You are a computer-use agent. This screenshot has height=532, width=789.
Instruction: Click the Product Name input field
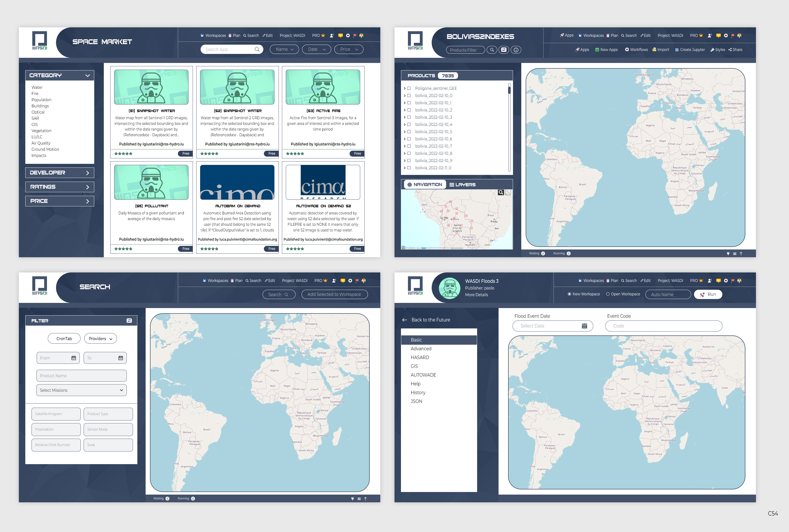pyautogui.click(x=82, y=376)
